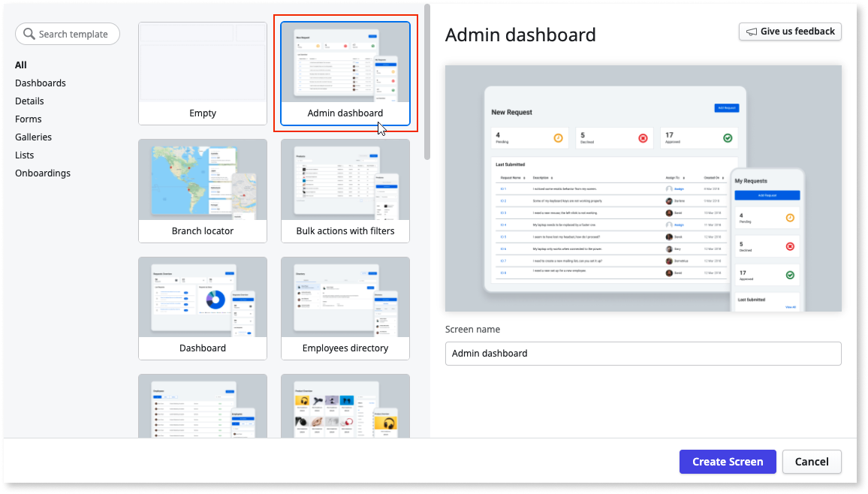Select the Onboardings category
Screen dimensions: 868x494
[43, 173]
